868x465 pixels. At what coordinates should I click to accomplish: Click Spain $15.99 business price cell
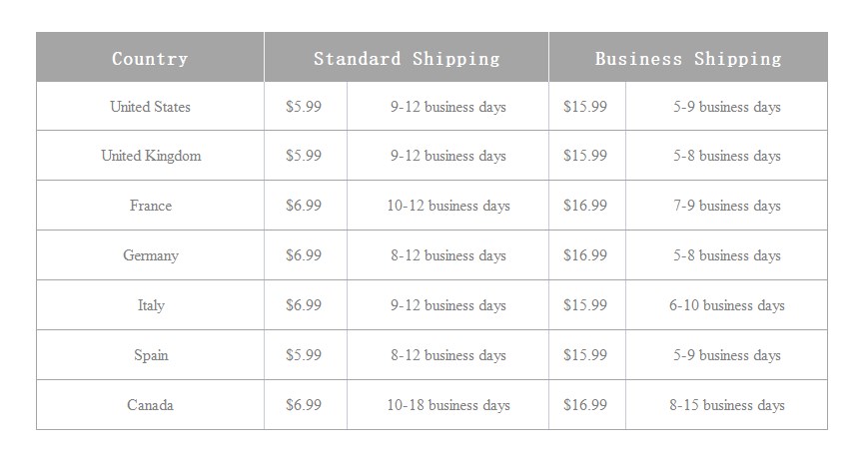[x=587, y=354]
